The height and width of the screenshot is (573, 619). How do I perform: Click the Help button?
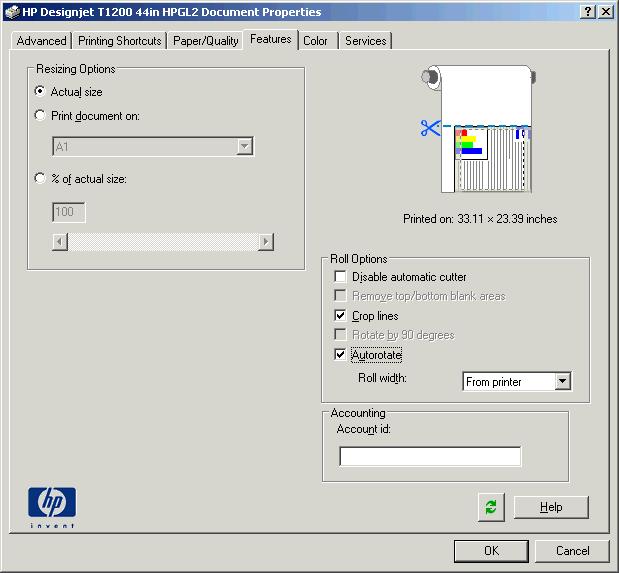click(x=551, y=507)
